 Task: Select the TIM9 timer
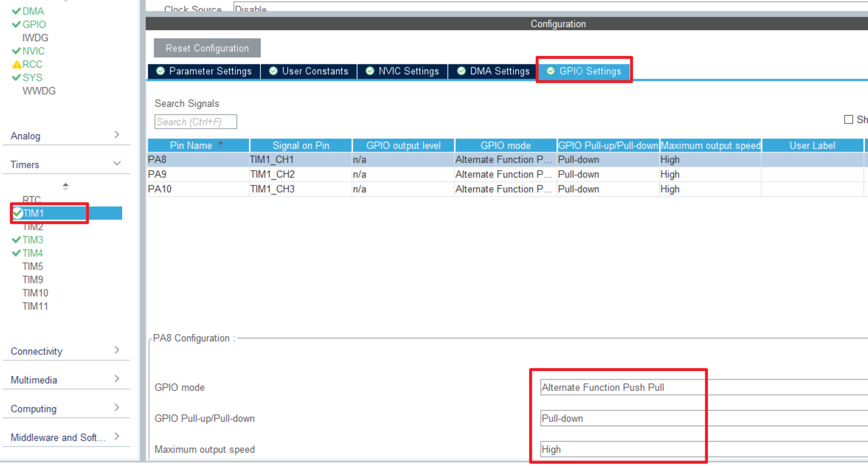(32, 280)
